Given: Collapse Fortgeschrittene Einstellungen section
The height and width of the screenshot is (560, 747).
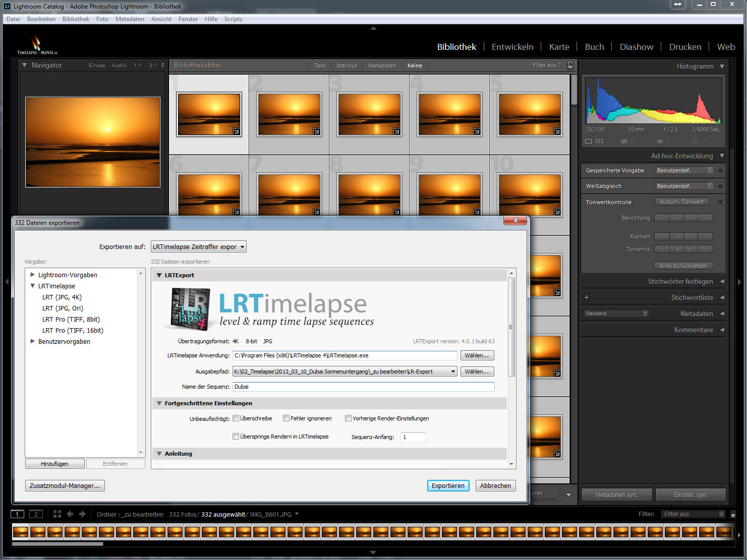Looking at the screenshot, I should click(x=159, y=403).
